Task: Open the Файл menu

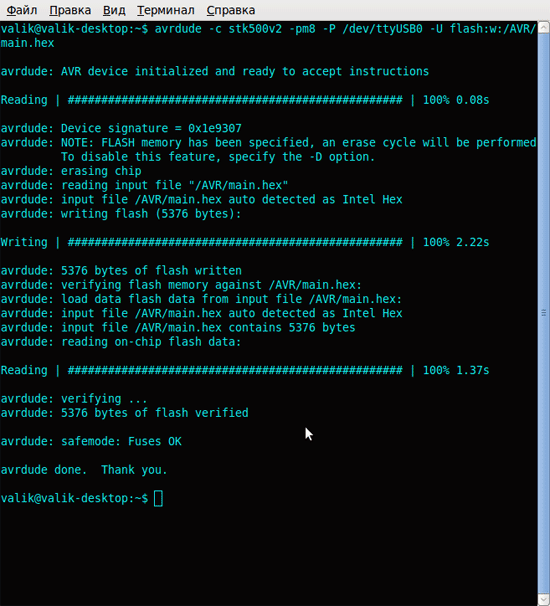Action: [22, 10]
